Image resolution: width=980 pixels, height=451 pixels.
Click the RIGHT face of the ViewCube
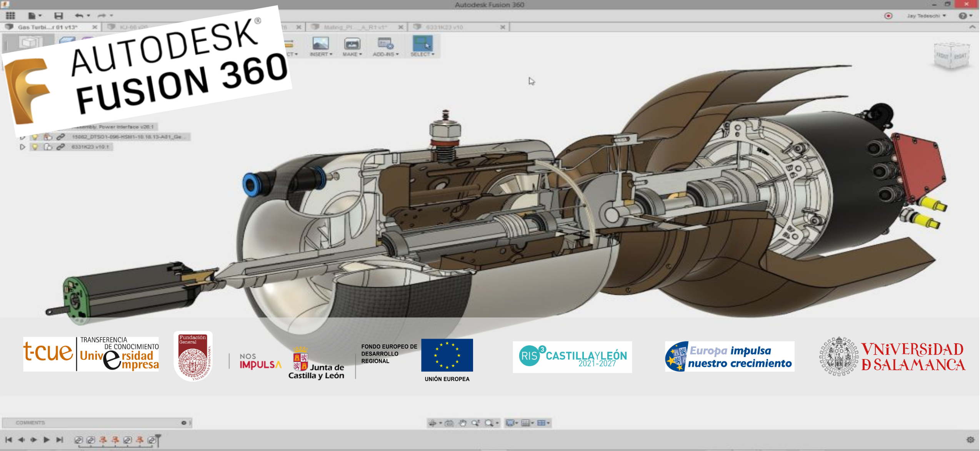(x=960, y=57)
